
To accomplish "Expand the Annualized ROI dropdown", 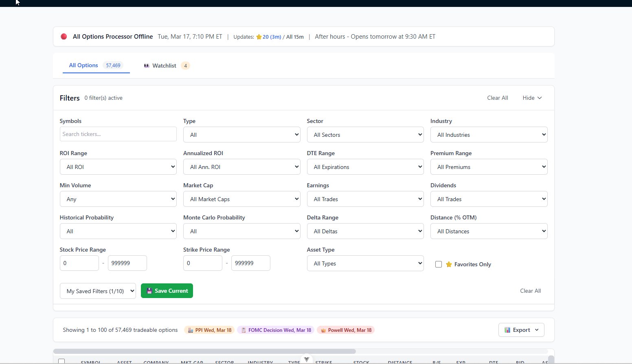I will click(x=242, y=167).
